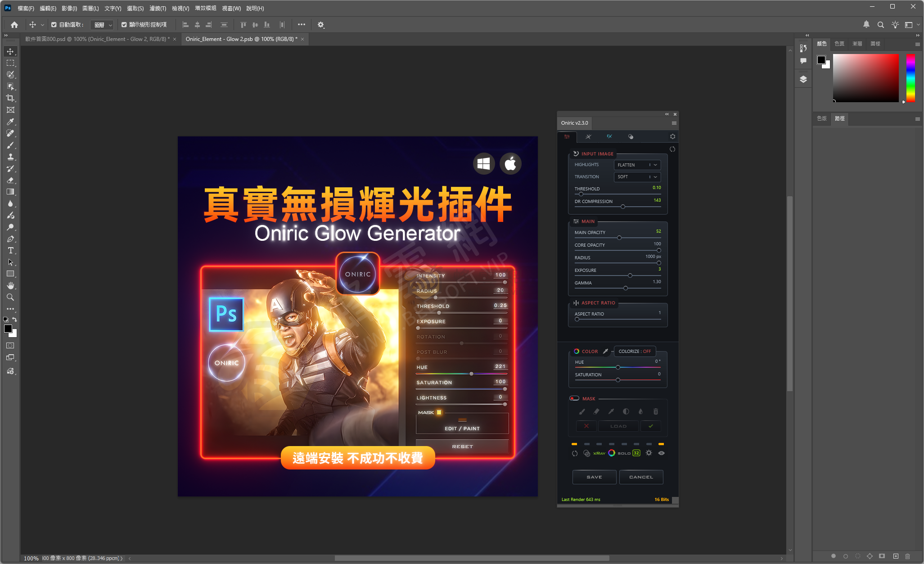Click the Oniric mask eraser icon
924x564 pixels.
(x=596, y=411)
